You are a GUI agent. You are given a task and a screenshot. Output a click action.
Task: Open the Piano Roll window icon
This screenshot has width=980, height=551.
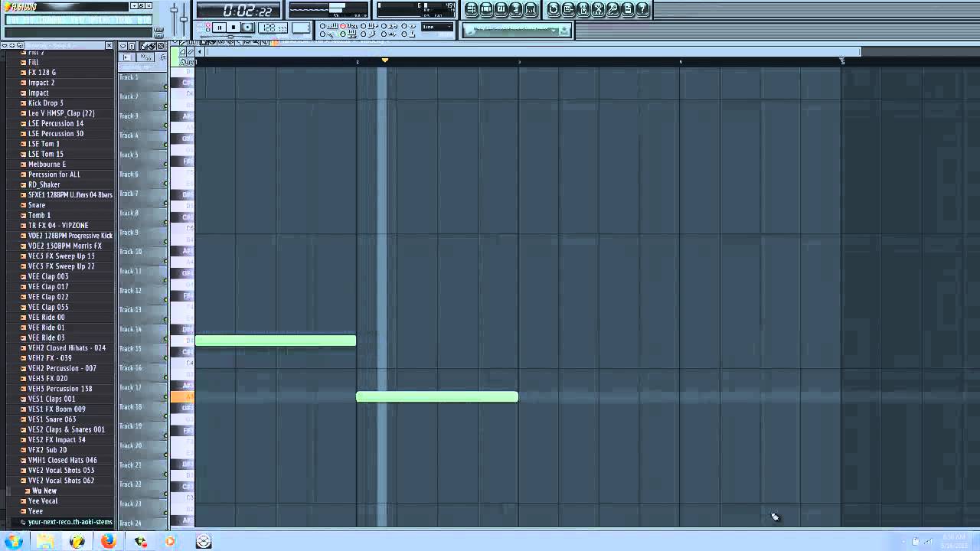(502, 9)
